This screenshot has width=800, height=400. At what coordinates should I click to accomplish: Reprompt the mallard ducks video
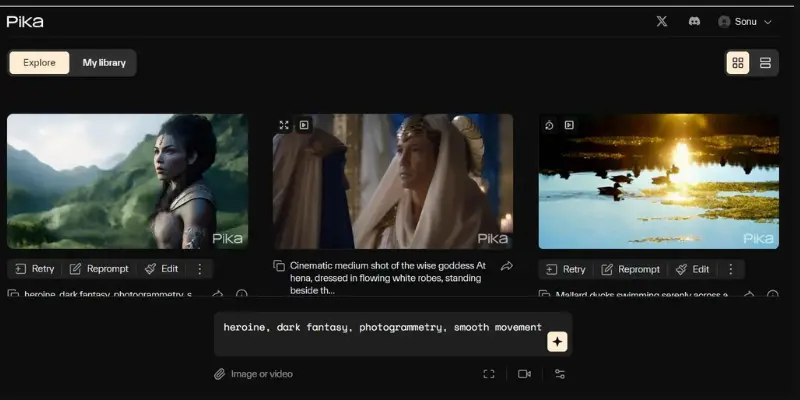[631, 269]
